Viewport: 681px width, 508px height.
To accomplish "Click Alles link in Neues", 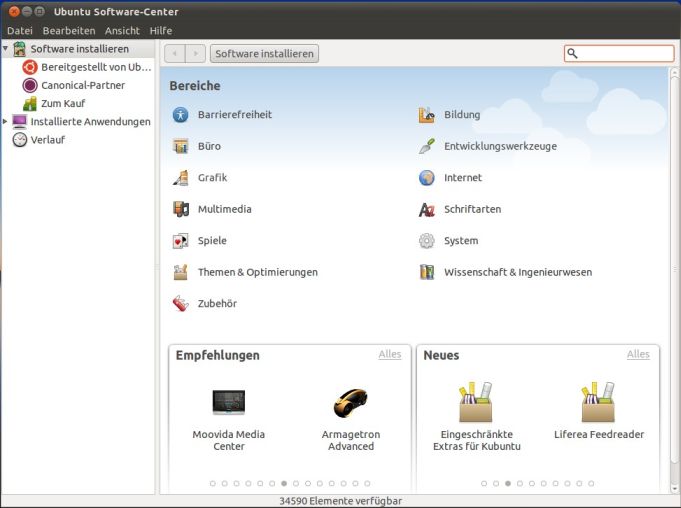I will (x=638, y=354).
